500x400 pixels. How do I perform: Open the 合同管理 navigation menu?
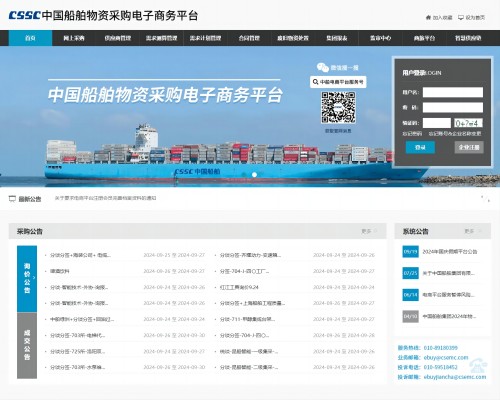tap(249, 38)
